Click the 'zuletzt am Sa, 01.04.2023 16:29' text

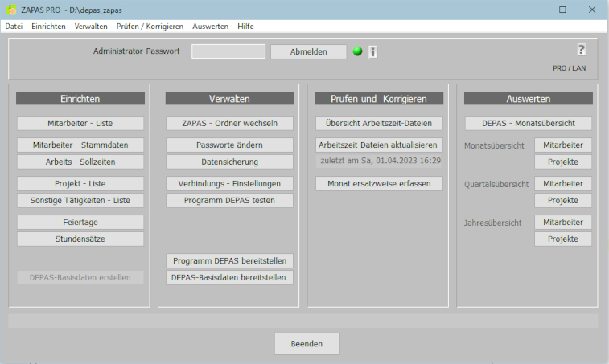pyautogui.click(x=381, y=161)
